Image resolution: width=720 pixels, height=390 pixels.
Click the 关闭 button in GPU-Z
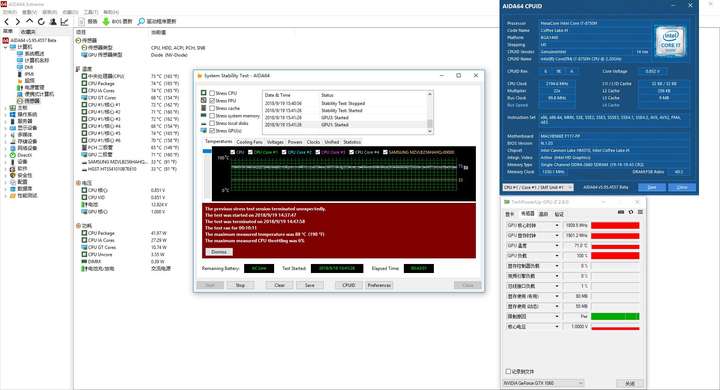pyautogui.click(x=630, y=383)
